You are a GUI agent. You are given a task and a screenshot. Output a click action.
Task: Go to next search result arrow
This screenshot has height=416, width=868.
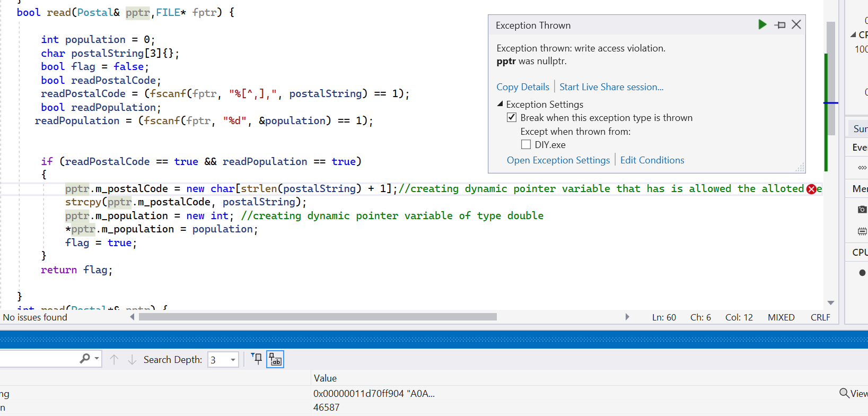pos(132,360)
